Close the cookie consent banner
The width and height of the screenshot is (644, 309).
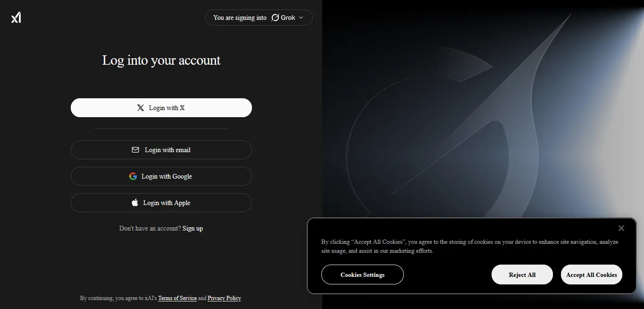point(621,228)
